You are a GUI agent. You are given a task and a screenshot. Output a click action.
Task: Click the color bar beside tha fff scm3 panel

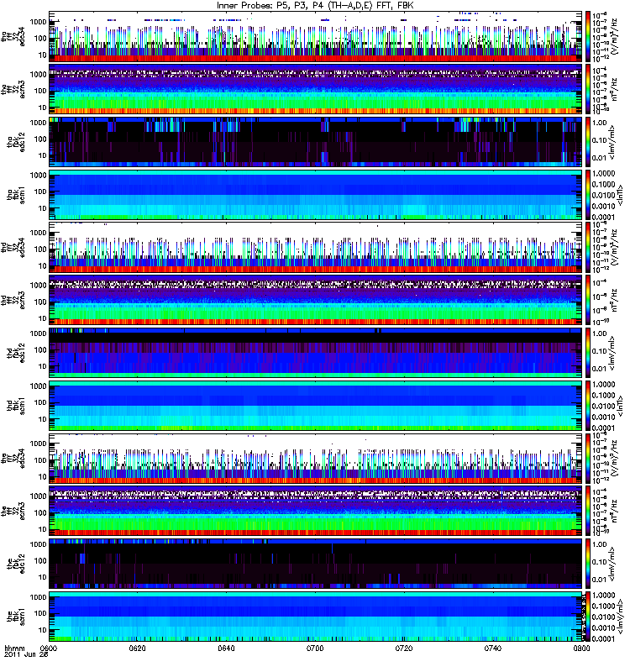pyautogui.click(x=587, y=89)
